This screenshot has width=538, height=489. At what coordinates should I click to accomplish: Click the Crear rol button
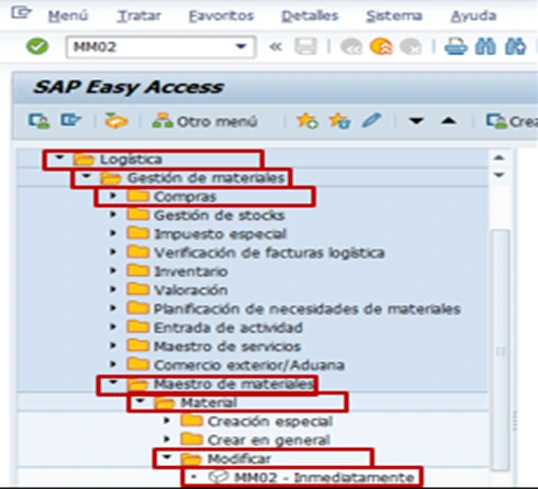(x=512, y=121)
